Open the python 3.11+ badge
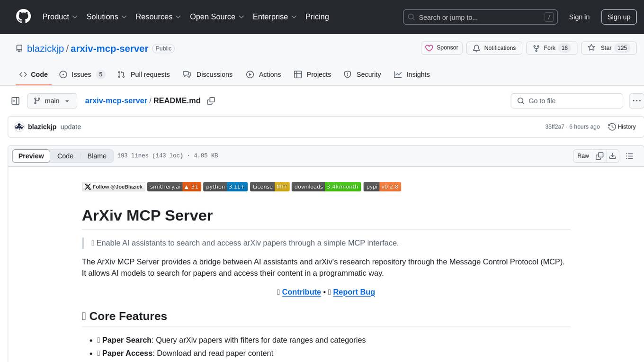Image resolution: width=644 pixels, height=362 pixels. (225, 187)
